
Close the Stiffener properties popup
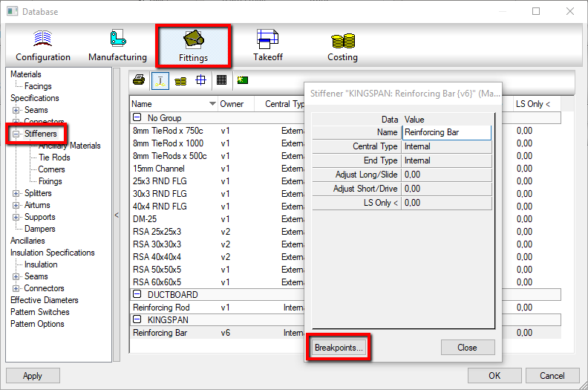tap(468, 348)
